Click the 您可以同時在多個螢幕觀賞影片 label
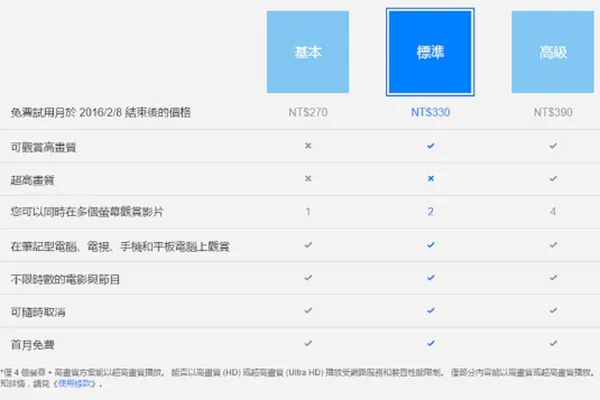This screenshot has height=400, width=600. [87, 212]
